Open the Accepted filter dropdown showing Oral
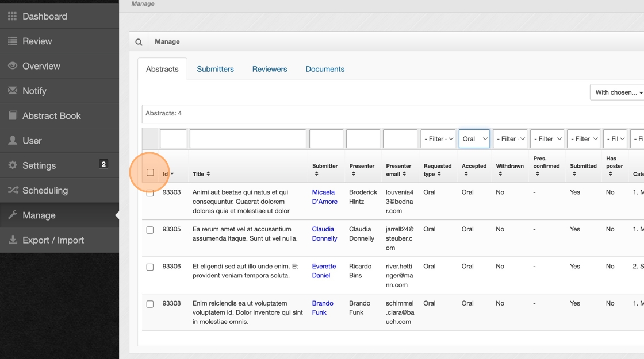644x359 pixels. coord(474,139)
